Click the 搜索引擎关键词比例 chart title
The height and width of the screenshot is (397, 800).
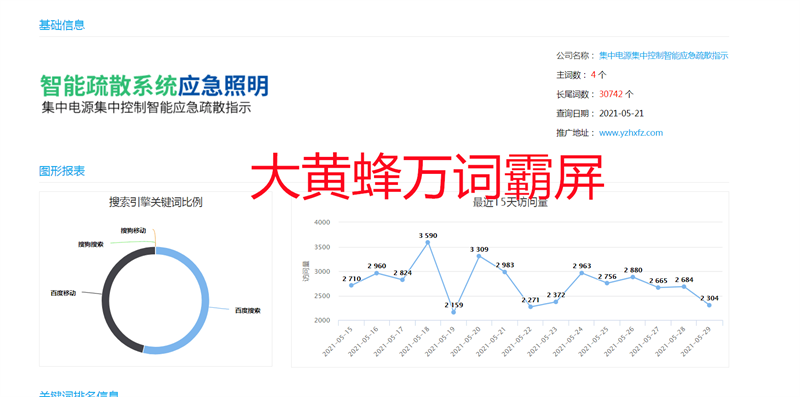click(x=156, y=202)
